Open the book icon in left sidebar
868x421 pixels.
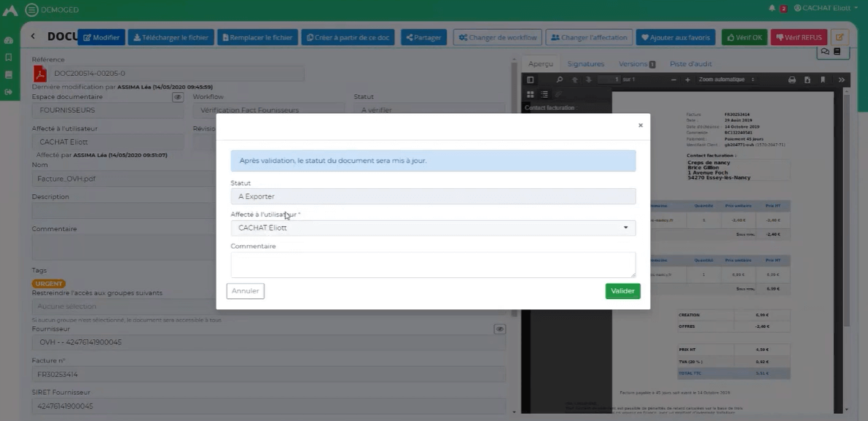click(8, 74)
